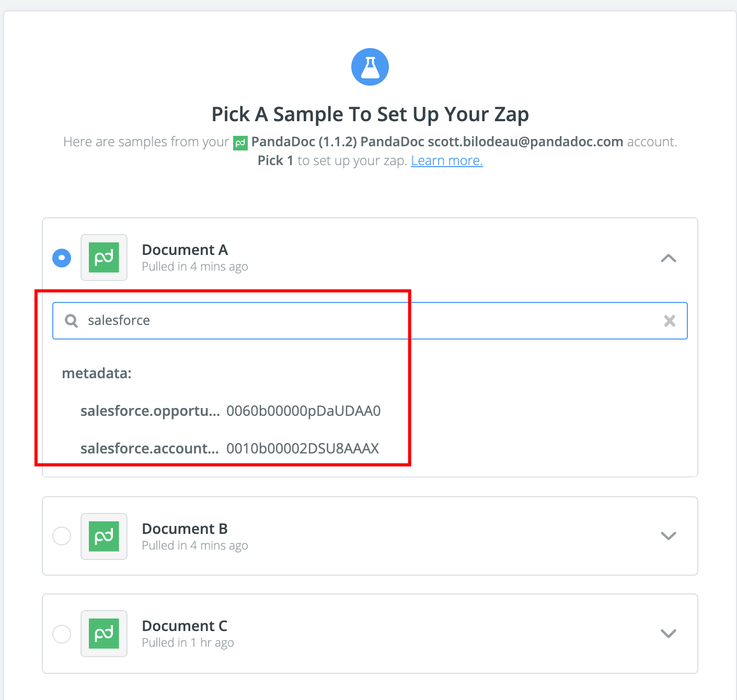Click 'Pulled in 1 hr ago' text
737x700 pixels.
pos(188,643)
